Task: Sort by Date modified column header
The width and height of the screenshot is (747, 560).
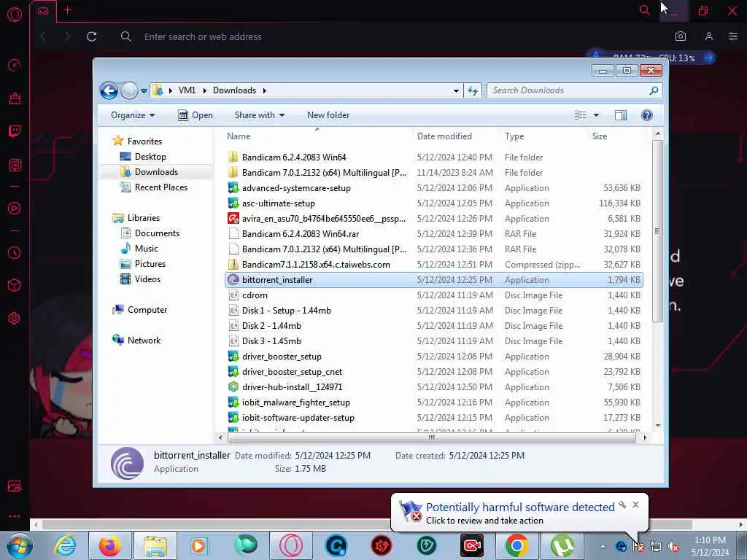Action: tap(444, 136)
